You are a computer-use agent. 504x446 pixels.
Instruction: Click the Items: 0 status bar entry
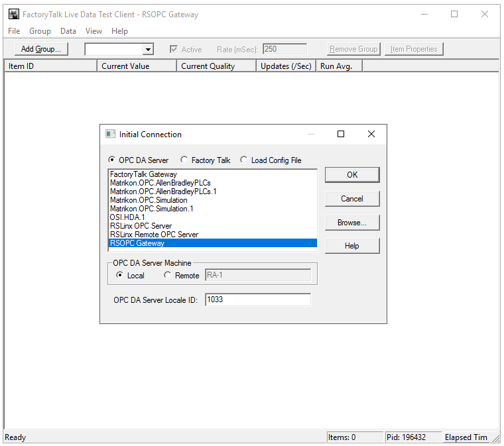click(x=355, y=437)
